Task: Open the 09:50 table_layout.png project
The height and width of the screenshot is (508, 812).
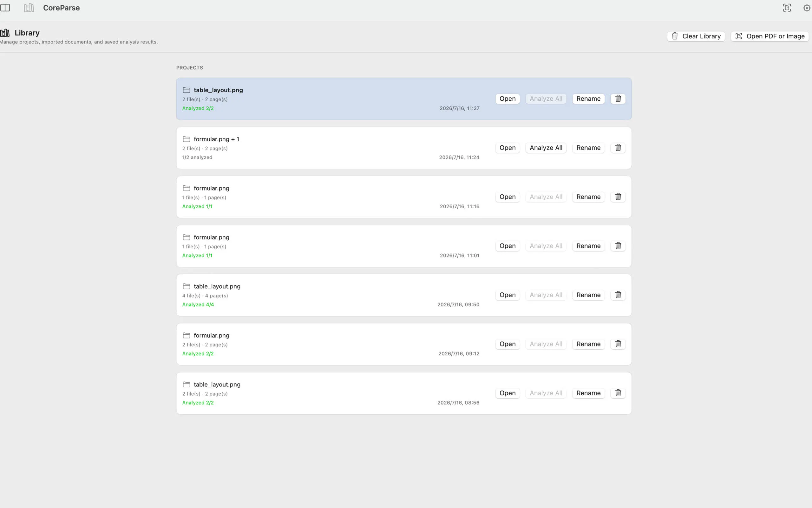Action: tap(507, 295)
